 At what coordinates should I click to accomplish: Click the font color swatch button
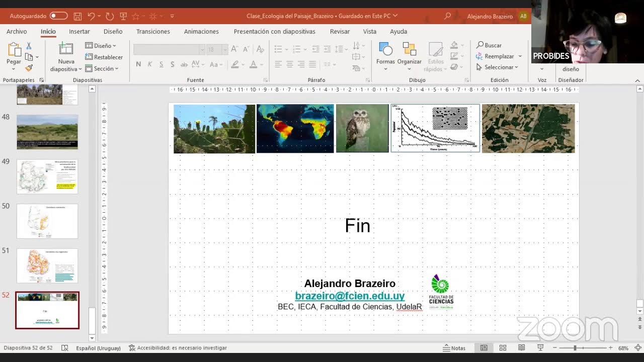click(254, 64)
